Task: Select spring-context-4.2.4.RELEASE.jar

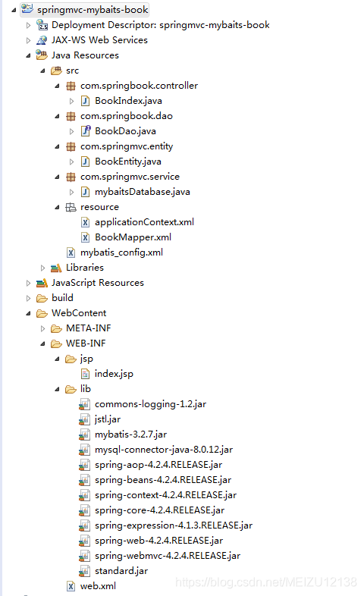Action: pos(165,495)
